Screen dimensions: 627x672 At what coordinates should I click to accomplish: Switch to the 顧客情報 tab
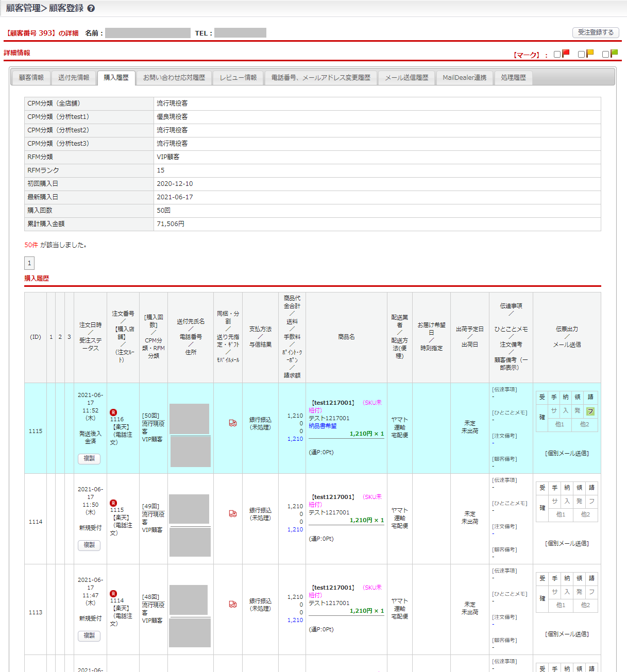pyautogui.click(x=31, y=78)
